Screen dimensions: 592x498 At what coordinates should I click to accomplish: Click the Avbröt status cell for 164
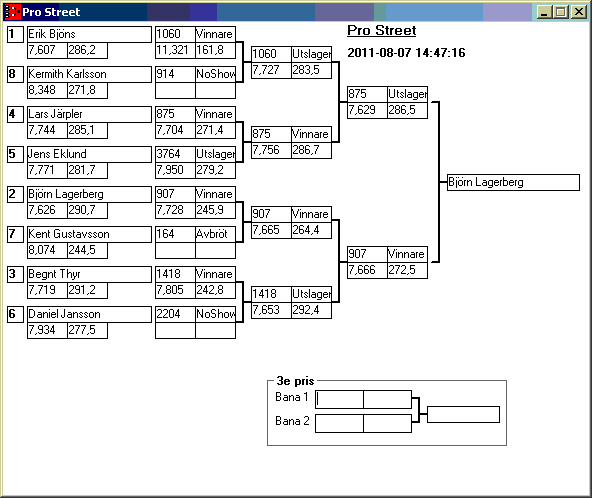pyautogui.click(x=216, y=234)
